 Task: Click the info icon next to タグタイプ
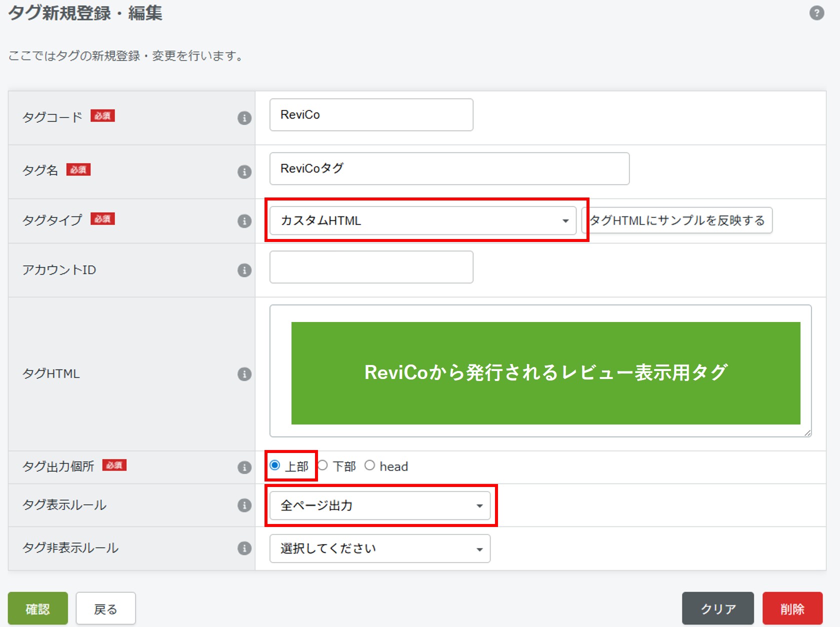(x=244, y=221)
